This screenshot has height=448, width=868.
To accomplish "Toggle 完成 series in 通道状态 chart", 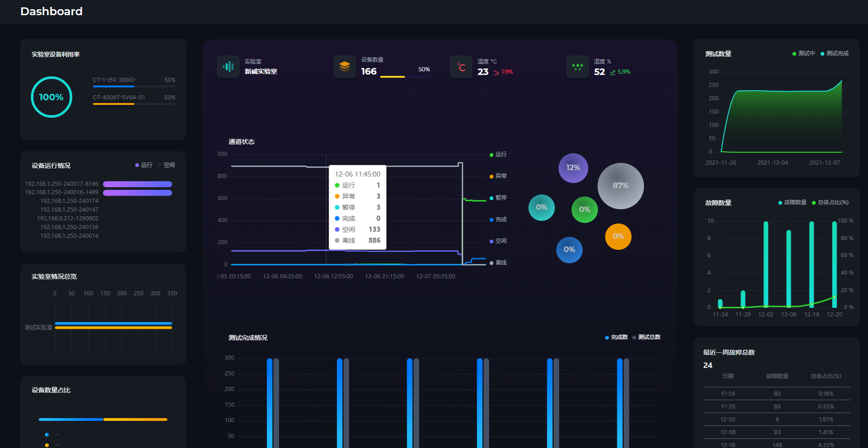I will tap(498, 219).
